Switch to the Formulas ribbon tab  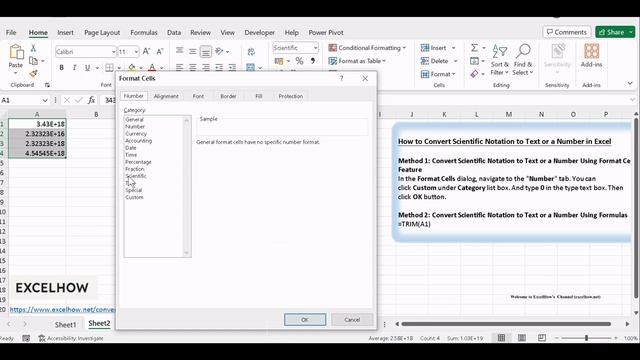pos(144,33)
